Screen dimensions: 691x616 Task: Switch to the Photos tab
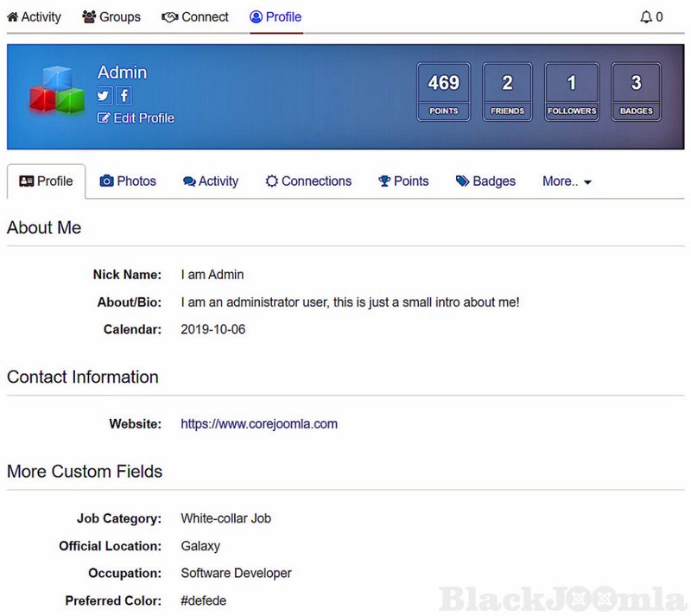pyautogui.click(x=128, y=181)
